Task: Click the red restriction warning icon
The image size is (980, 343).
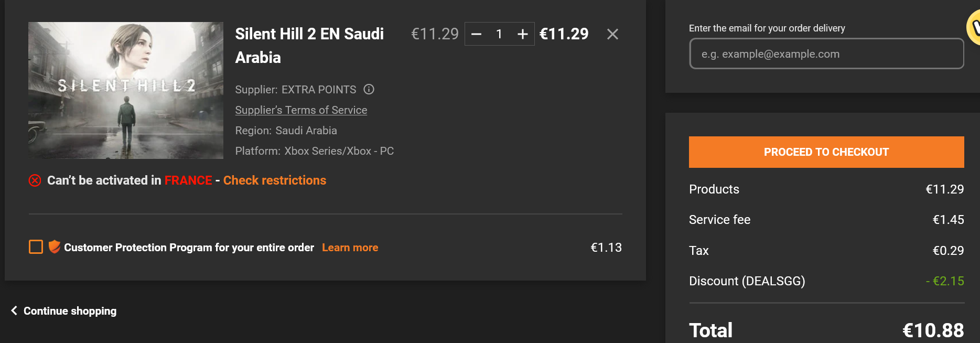Action: (35, 180)
